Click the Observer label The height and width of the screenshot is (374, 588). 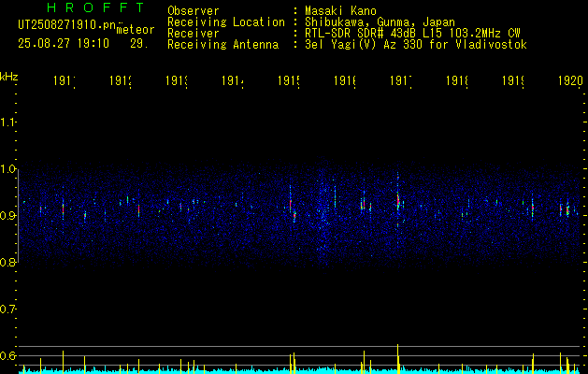coord(194,10)
